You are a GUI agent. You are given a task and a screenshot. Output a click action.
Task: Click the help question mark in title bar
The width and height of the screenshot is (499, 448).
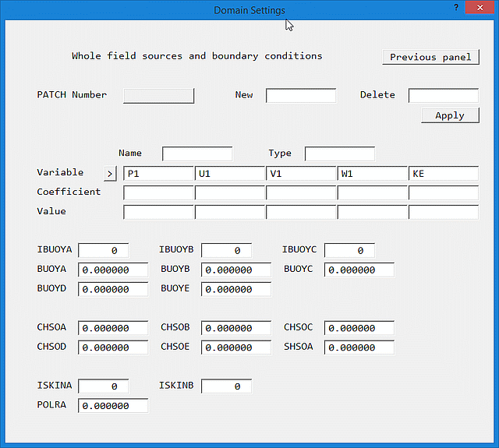pos(456,8)
